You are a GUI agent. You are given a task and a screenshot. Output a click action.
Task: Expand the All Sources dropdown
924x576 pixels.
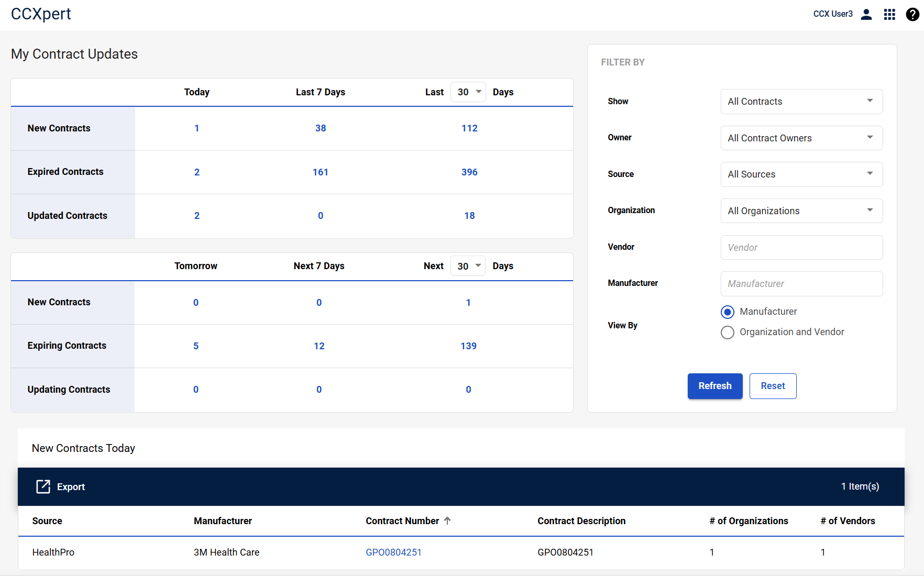[x=801, y=174]
